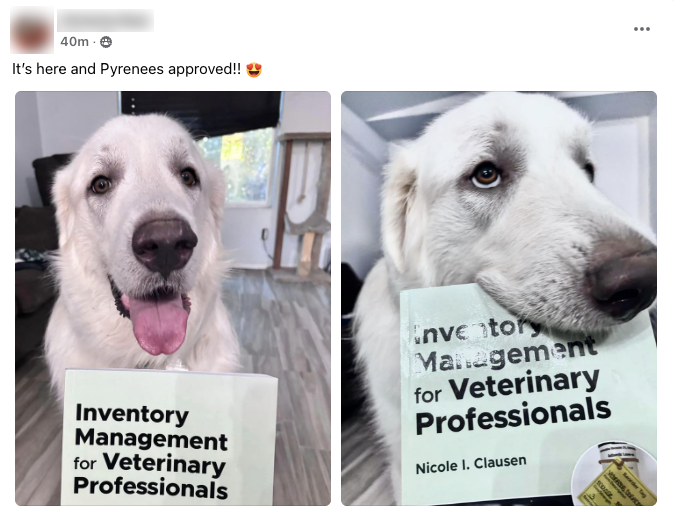Open left photo of dog with tongue out
This screenshot has height=523, width=673.
click(173, 298)
